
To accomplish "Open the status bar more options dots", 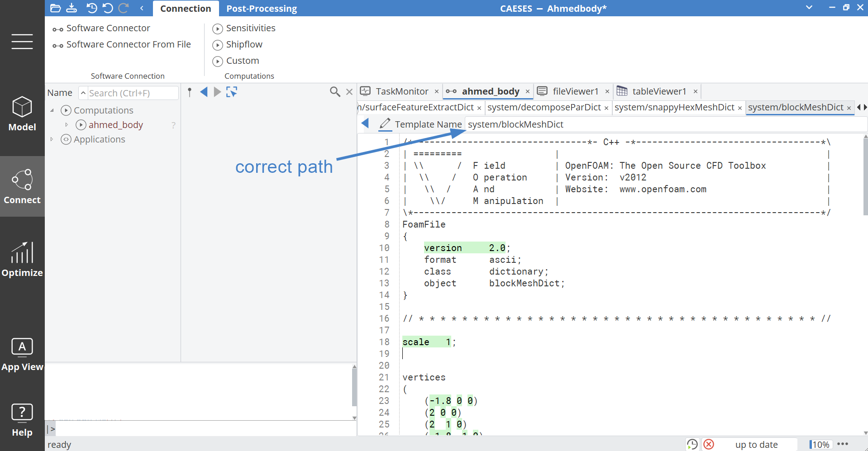I will click(843, 444).
